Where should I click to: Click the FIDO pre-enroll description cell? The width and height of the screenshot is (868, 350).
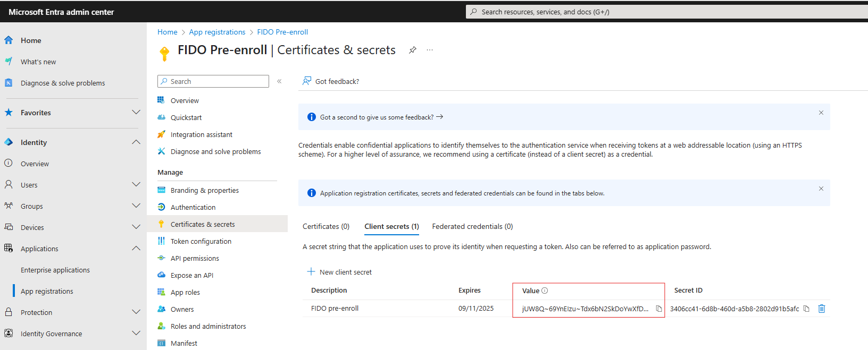click(335, 309)
